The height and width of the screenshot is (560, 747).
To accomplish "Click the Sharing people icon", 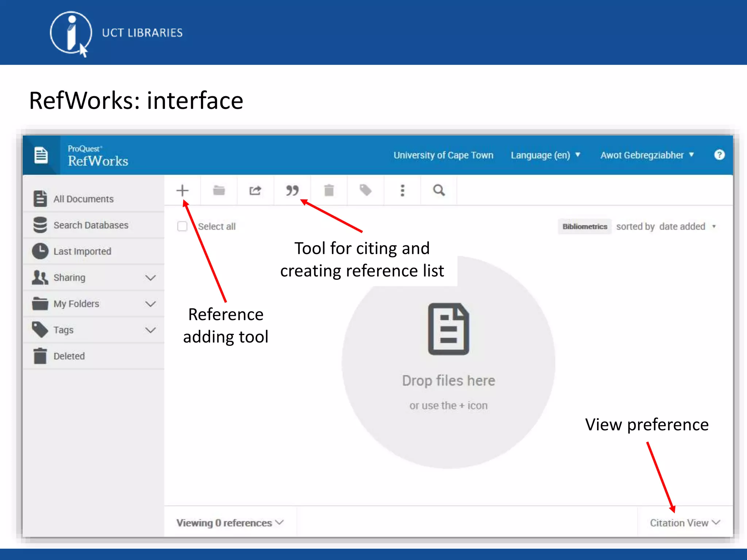I will click(x=40, y=277).
